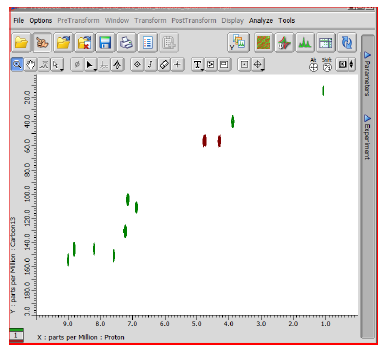Click the printer icon
The height and width of the screenshot is (360, 388).
tap(126, 43)
